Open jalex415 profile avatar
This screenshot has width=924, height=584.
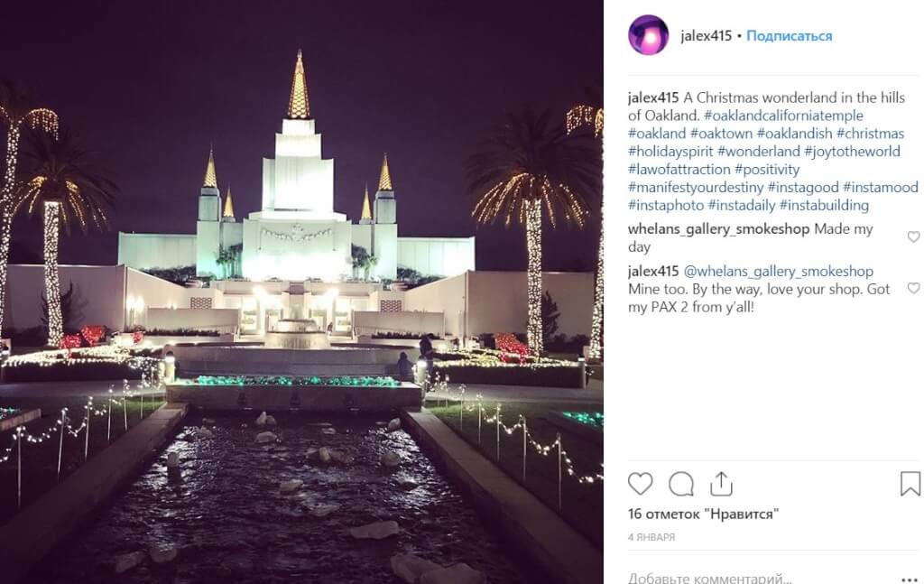648,35
